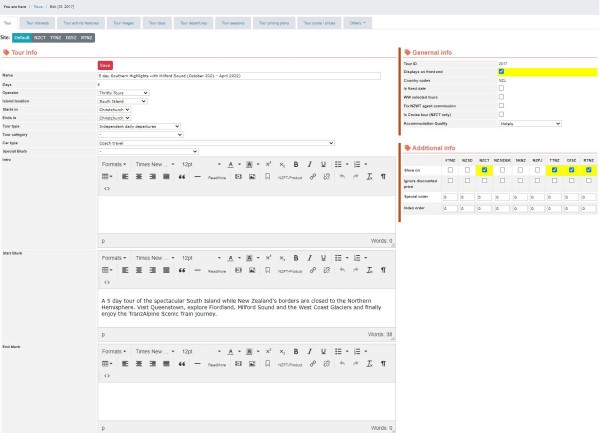Open background color picker in Intro editor
This screenshot has height=433, width=600.
click(x=249, y=164)
